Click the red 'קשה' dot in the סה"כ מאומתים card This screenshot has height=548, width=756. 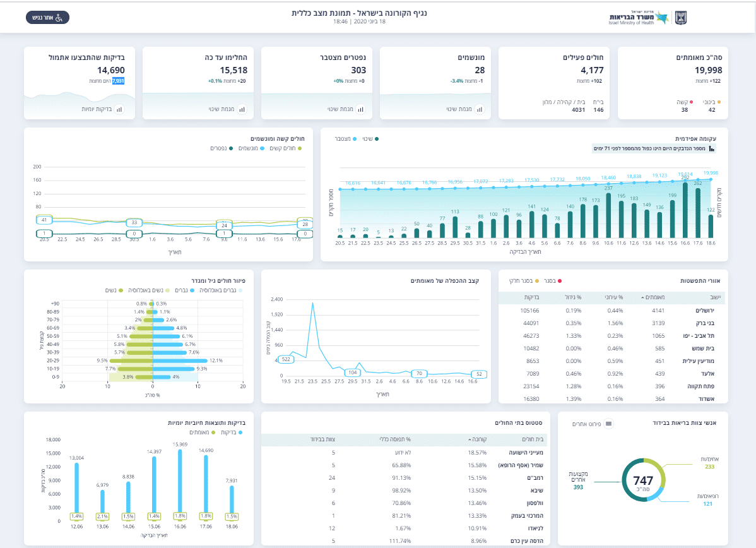coord(692,102)
